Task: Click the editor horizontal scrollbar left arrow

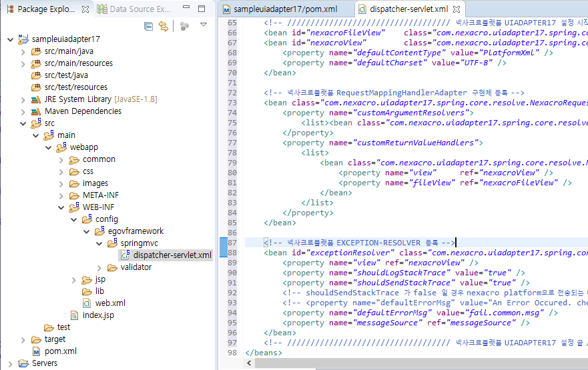Action: point(250,363)
